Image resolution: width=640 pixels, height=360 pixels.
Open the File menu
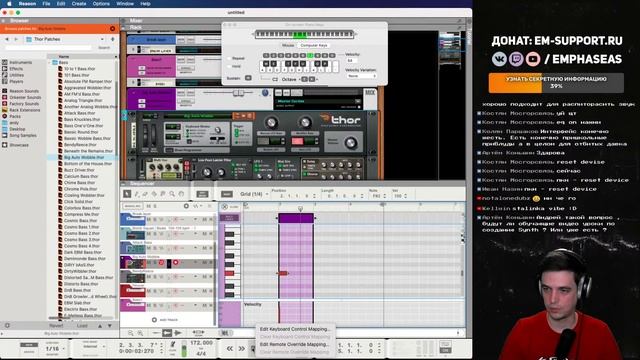point(47,4)
